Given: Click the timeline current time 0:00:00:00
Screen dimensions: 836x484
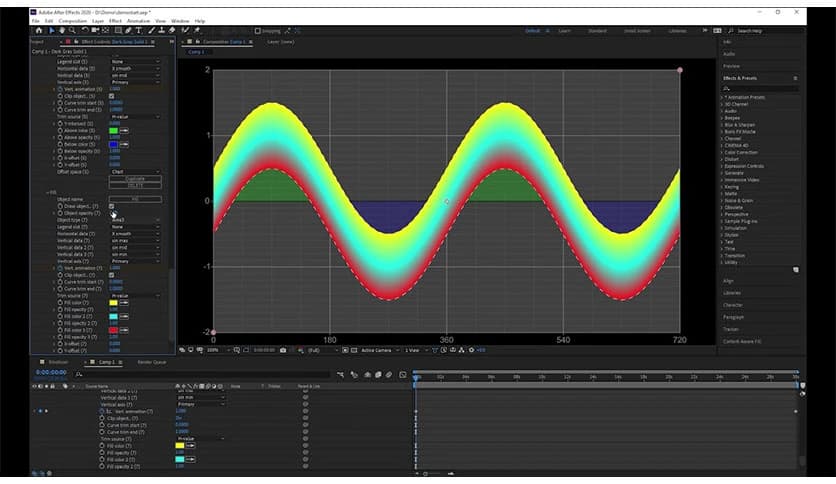Looking at the screenshot, I should 51,373.
